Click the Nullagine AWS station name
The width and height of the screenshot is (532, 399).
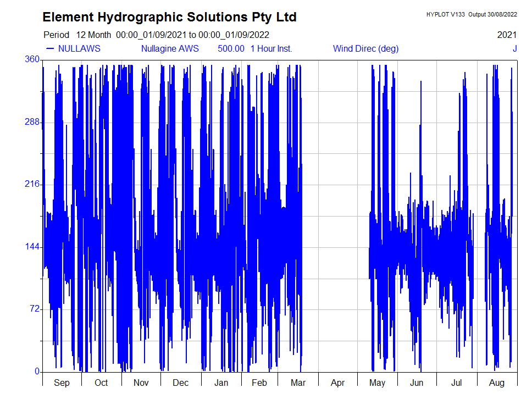pos(170,48)
